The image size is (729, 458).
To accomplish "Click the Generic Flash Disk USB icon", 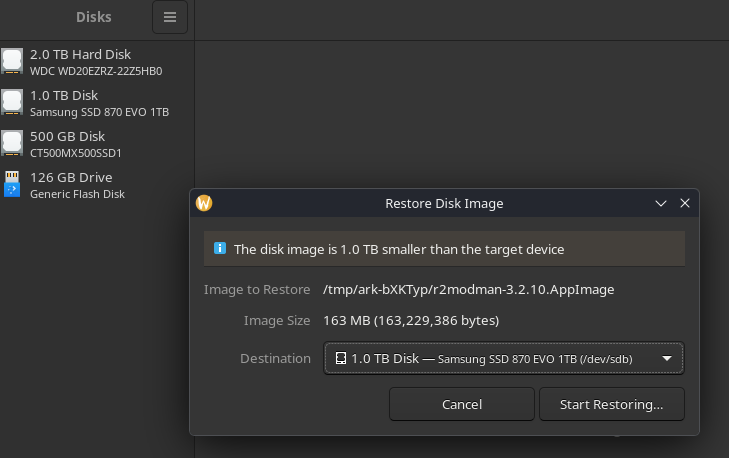I will point(12,184).
